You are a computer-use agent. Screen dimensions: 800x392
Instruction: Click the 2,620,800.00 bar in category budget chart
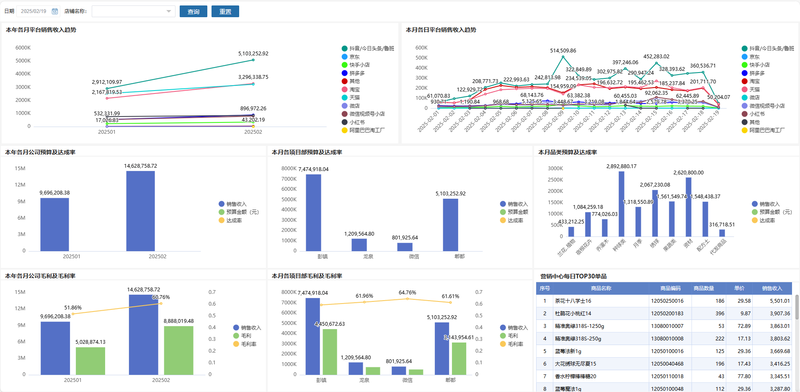(688, 207)
